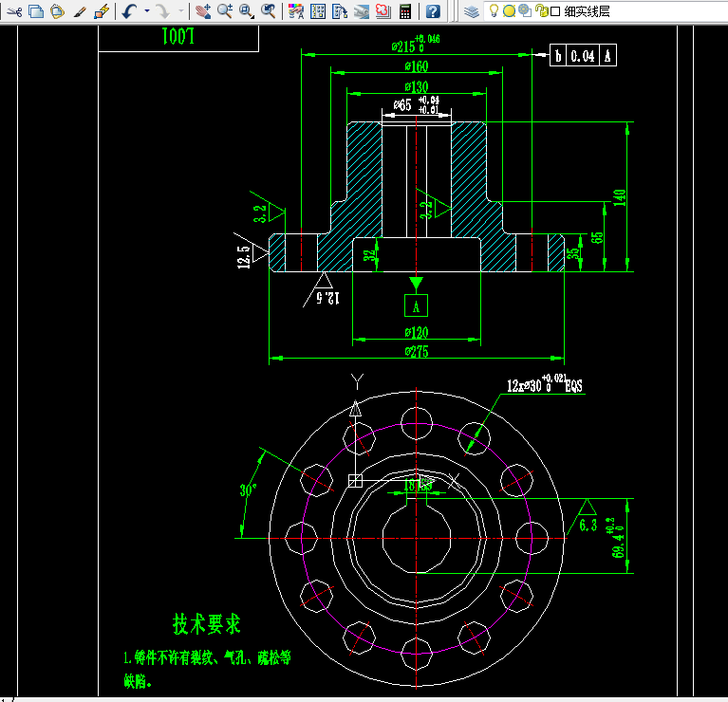The width and height of the screenshot is (728, 702).
Task: Select the Zoom Realtime magnifier icon
Action: 225,11
